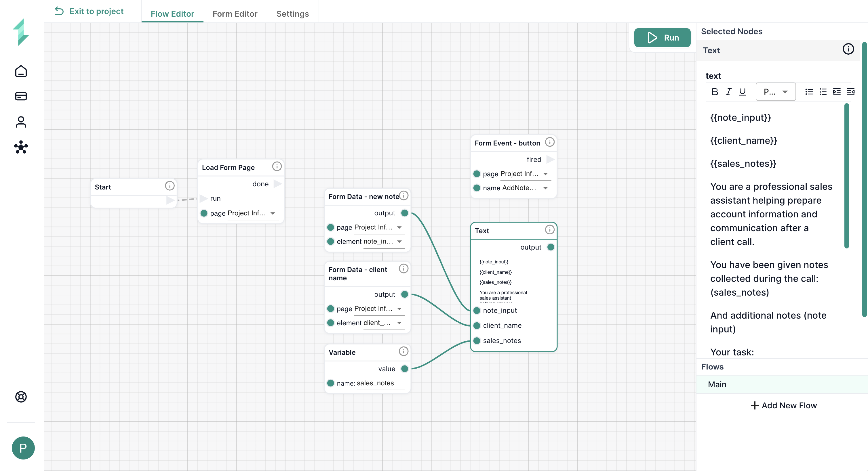Click the sales_notes port on Text node
The width and height of the screenshot is (868, 471).
[x=477, y=341]
